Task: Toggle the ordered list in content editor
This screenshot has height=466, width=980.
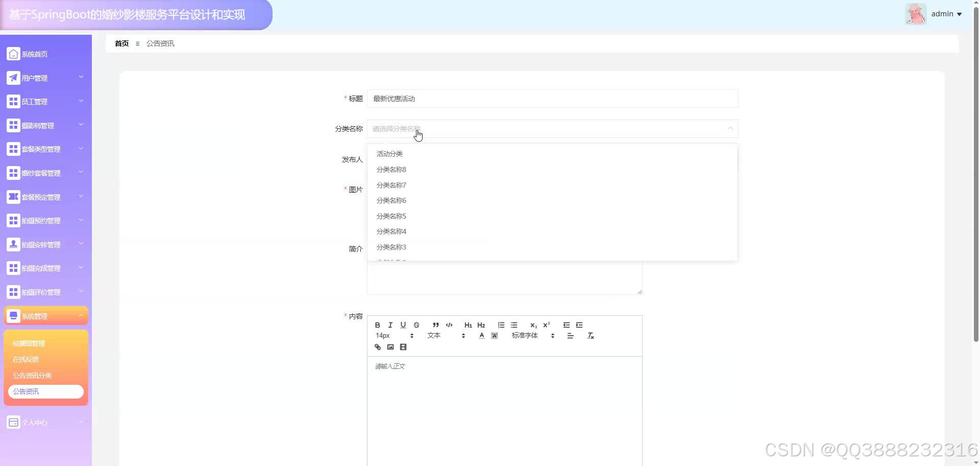Action: pos(501,325)
